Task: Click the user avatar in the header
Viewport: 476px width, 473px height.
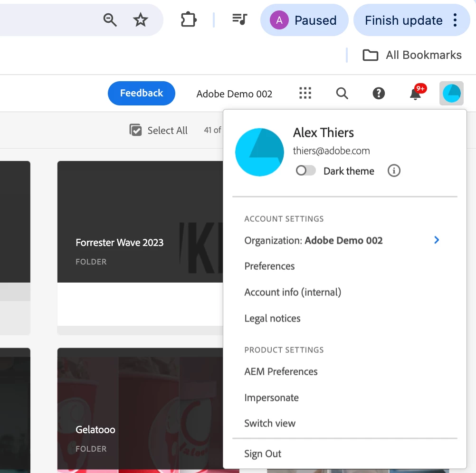Action: click(451, 93)
